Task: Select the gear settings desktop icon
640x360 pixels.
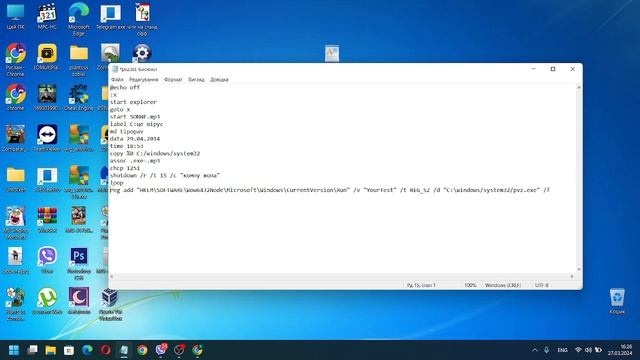Action: [142, 53]
